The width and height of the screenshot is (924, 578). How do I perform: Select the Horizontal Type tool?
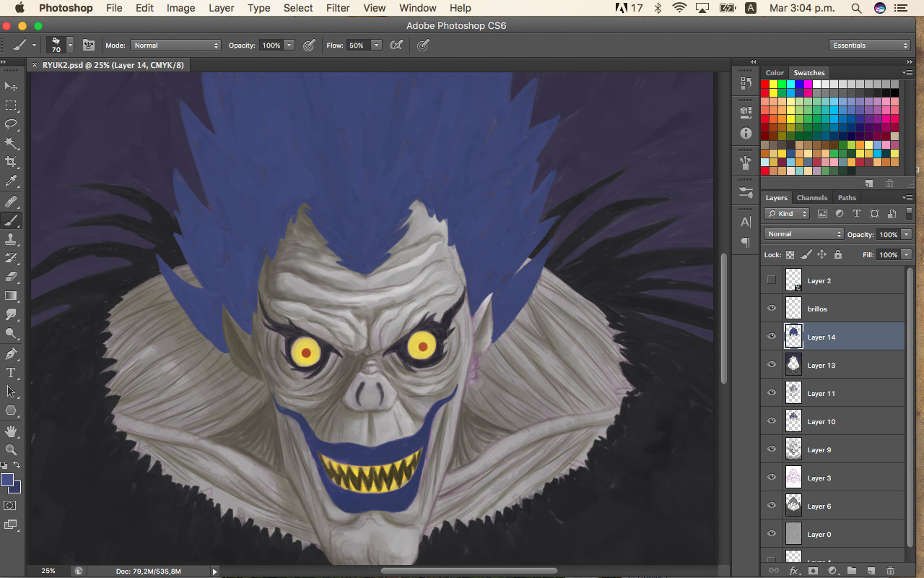click(x=12, y=373)
